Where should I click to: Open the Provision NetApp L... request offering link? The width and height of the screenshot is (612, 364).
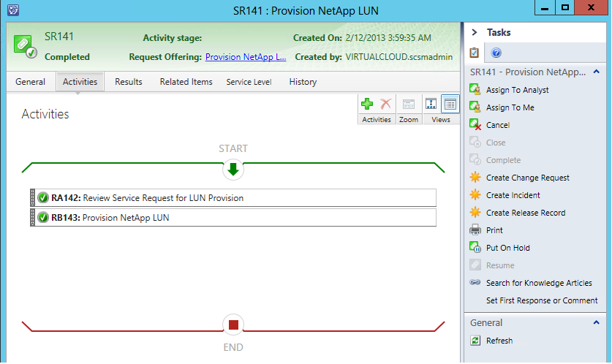point(246,57)
